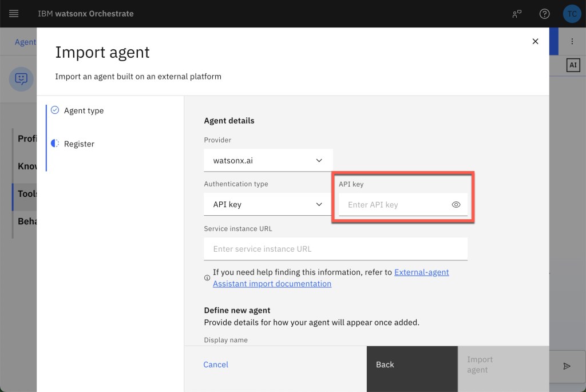Click the Enter API key field
The height and width of the screenshot is (392, 586).
coord(394,204)
